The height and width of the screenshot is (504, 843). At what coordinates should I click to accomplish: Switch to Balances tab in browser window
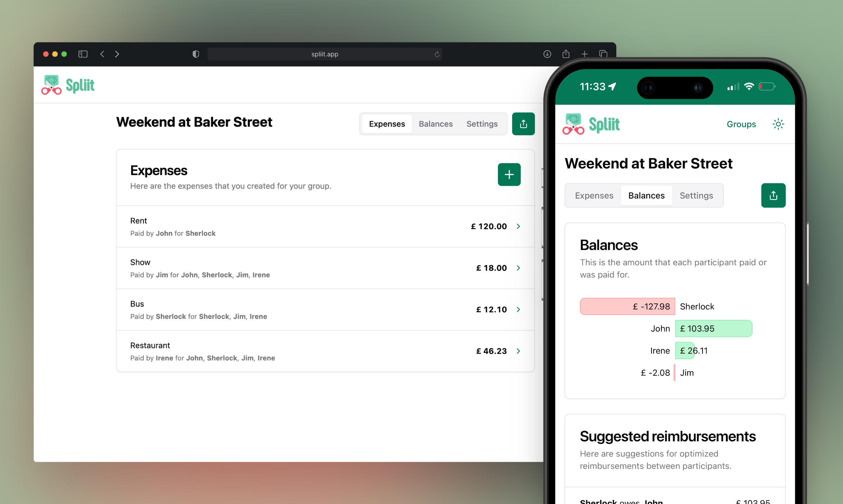click(435, 124)
